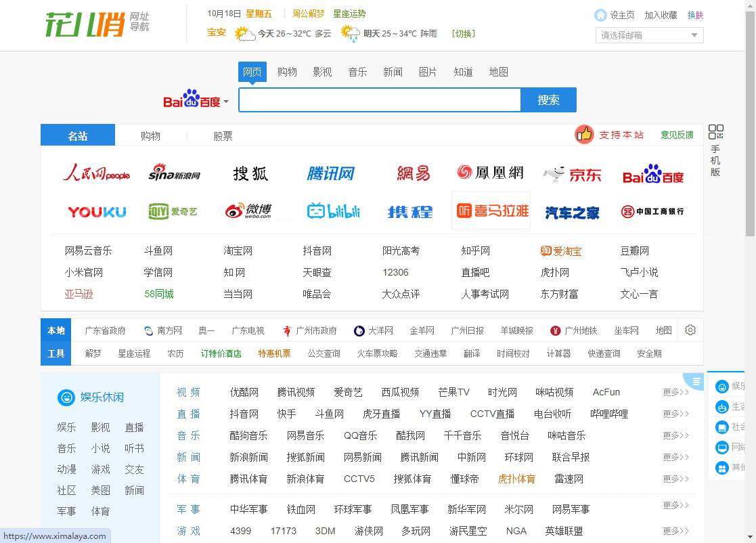The width and height of the screenshot is (756, 543).
Task: Open the Baidu search engine dropdown arrow
Action: coord(226,100)
